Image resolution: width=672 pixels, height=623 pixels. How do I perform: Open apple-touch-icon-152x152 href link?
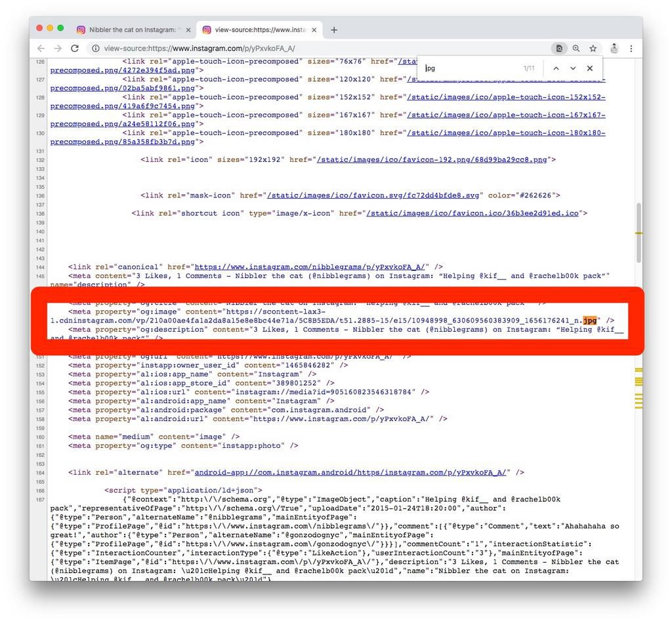506,97
